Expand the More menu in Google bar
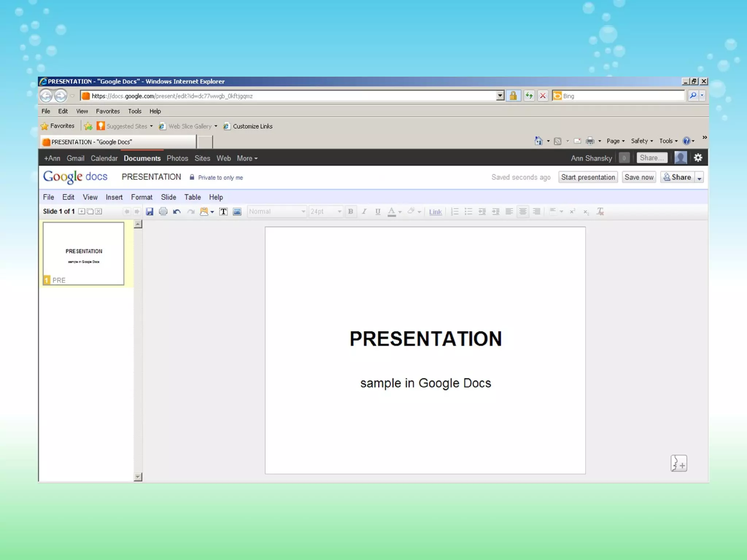Image resolution: width=747 pixels, height=560 pixels. point(247,158)
